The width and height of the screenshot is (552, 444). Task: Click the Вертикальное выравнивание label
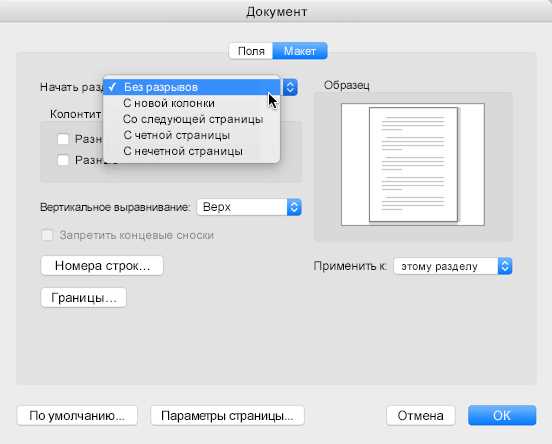coord(115,207)
